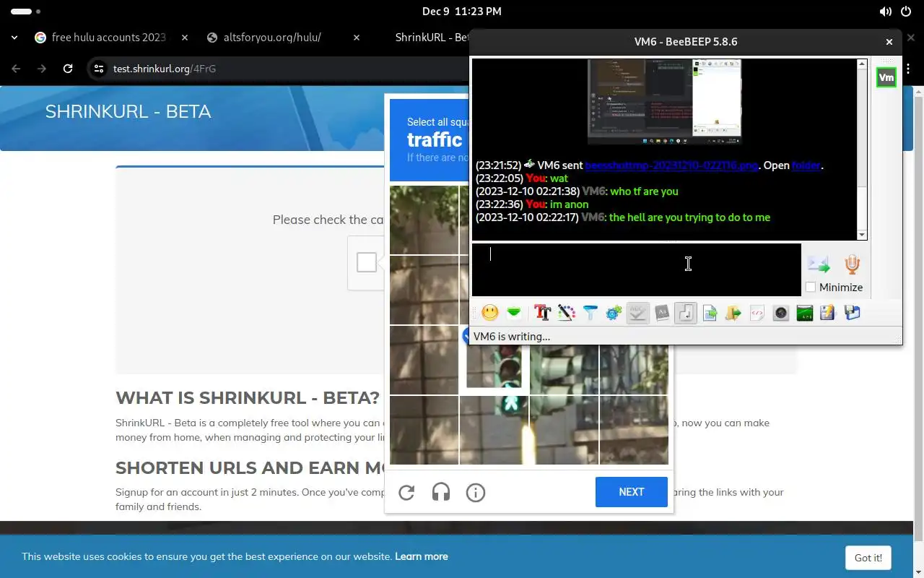Open the font color picker icon
Screen dimensions: 924x578
tap(567, 312)
